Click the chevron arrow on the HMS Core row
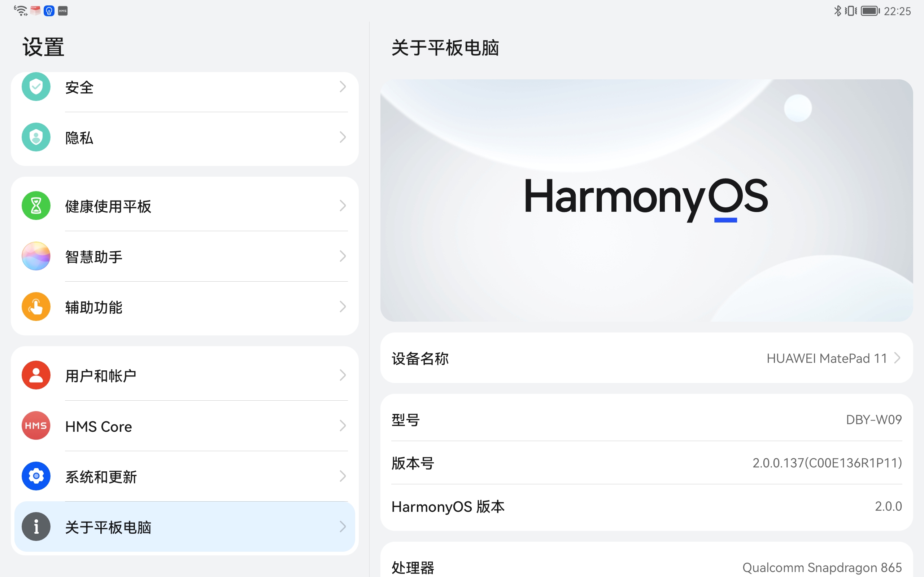Viewport: 924px width, 577px height. 343,426
